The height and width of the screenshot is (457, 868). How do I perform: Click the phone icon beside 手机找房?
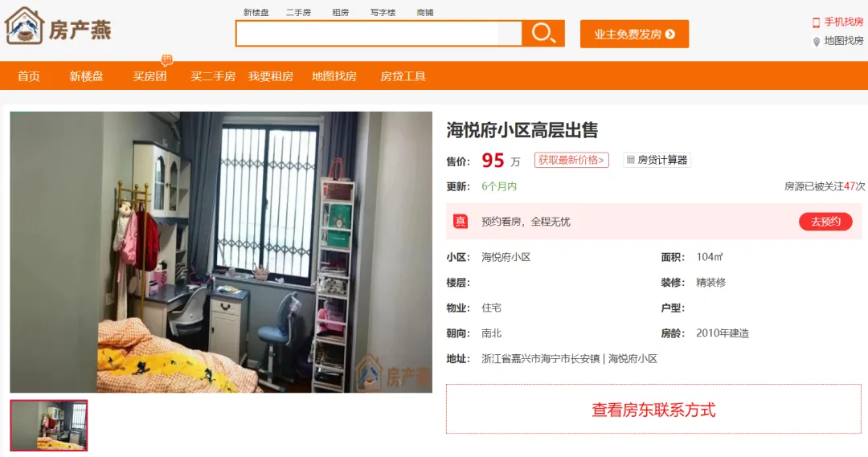click(816, 22)
